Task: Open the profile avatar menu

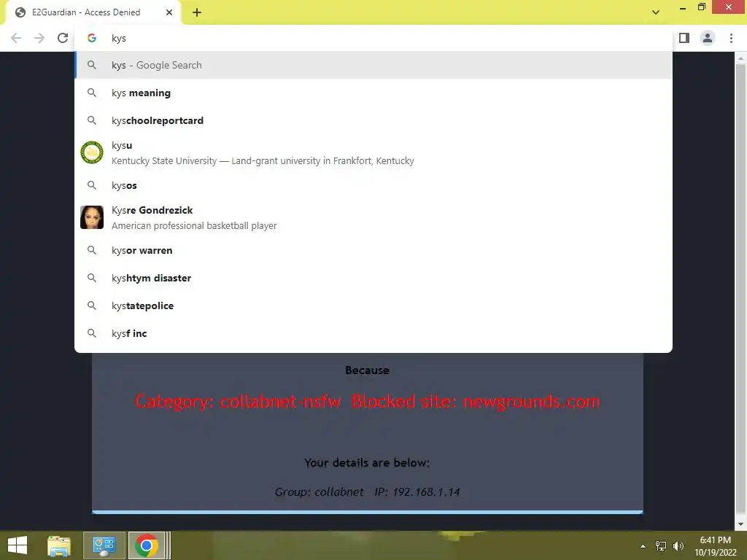Action: tap(708, 38)
